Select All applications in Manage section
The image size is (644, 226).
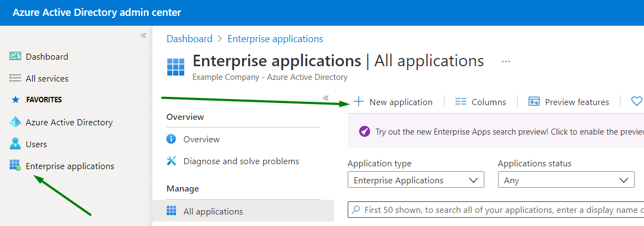(x=213, y=211)
